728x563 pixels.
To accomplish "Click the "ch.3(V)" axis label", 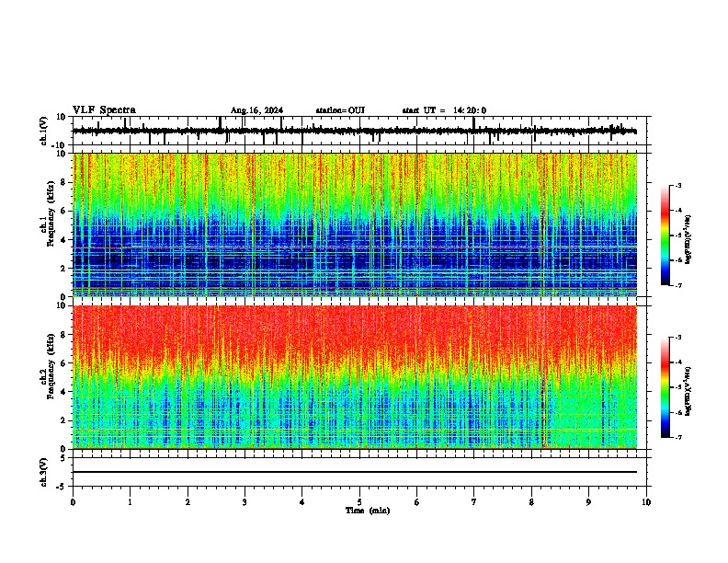I will (x=44, y=472).
